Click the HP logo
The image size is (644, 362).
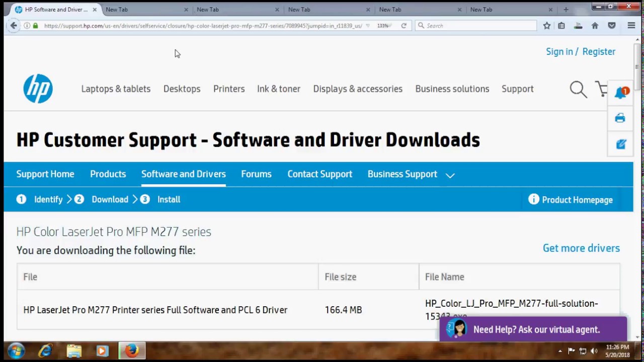(38, 88)
